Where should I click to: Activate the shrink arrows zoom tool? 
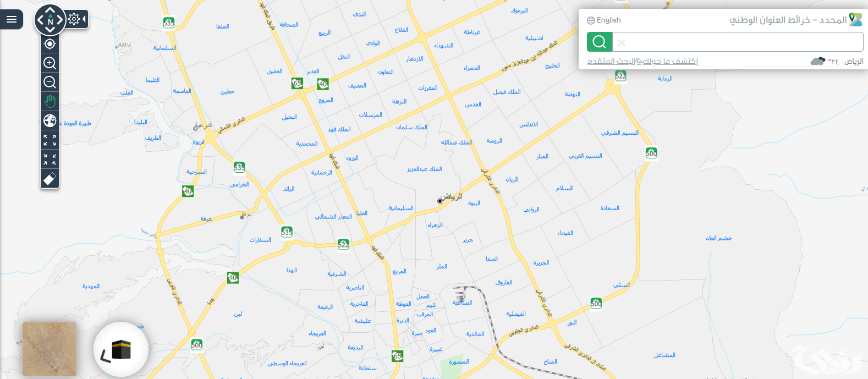tap(50, 159)
